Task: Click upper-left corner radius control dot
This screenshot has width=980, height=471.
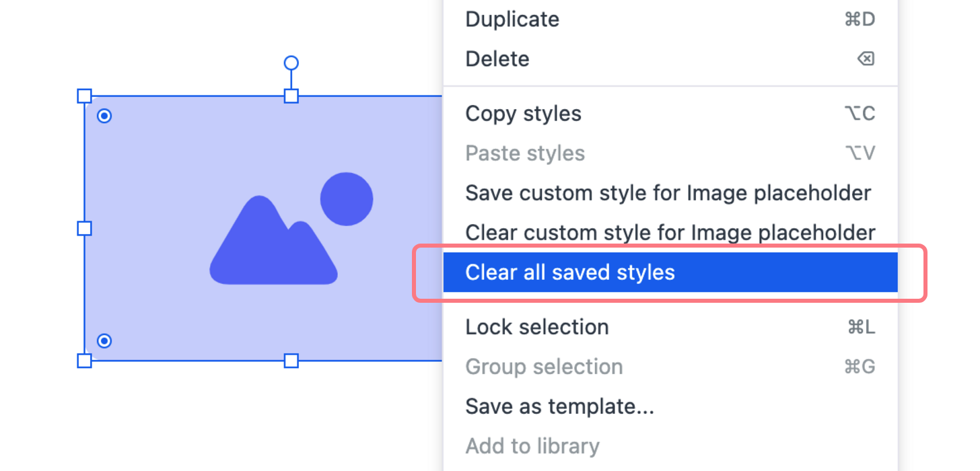Action: tap(104, 116)
